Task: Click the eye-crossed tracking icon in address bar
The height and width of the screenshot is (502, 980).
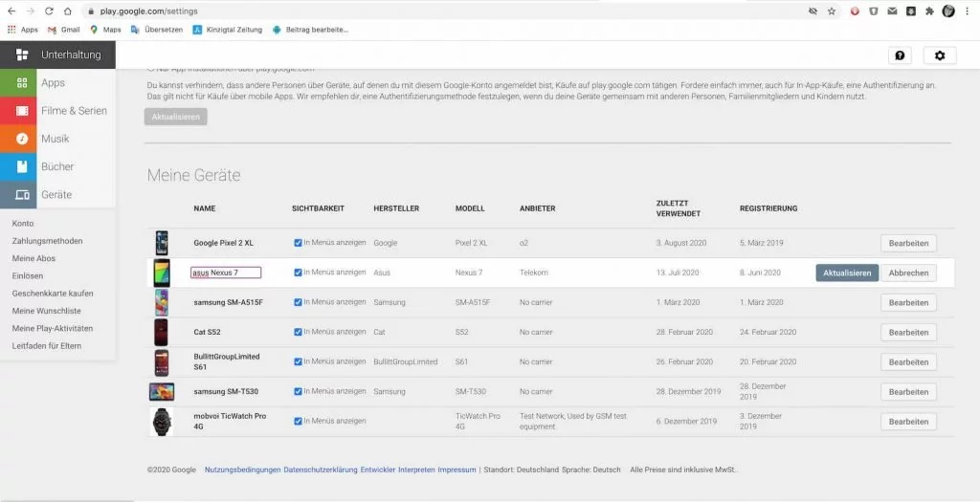Action: pyautogui.click(x=813, y=11)
